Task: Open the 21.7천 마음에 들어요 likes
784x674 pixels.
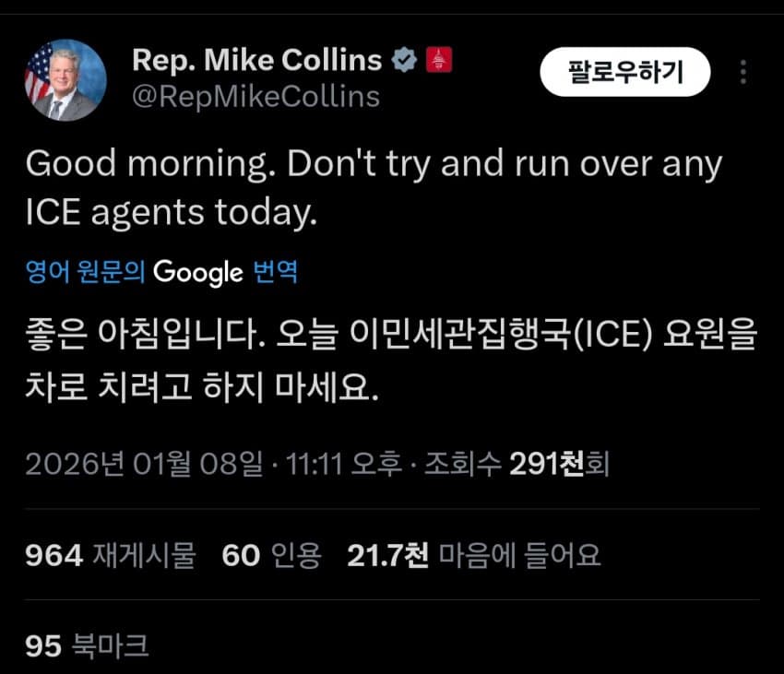Action: [474, 555]
